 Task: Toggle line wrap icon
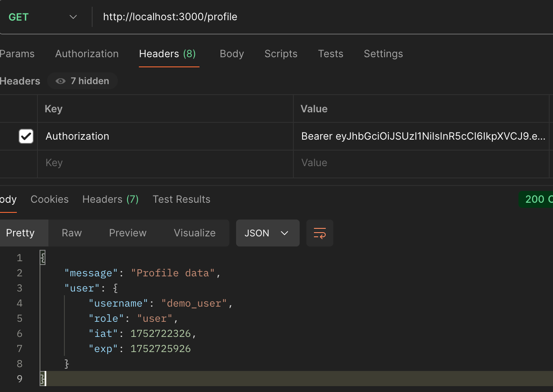320,233
